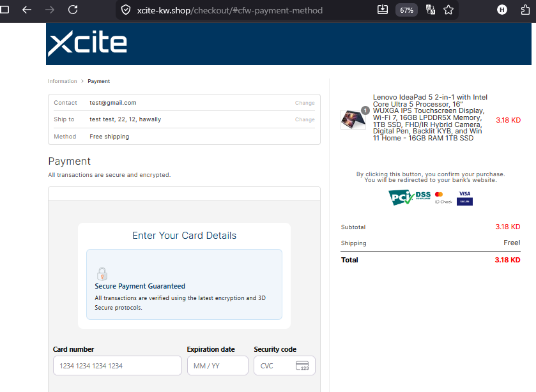Reload the checkout page

[x=73, y=10]
